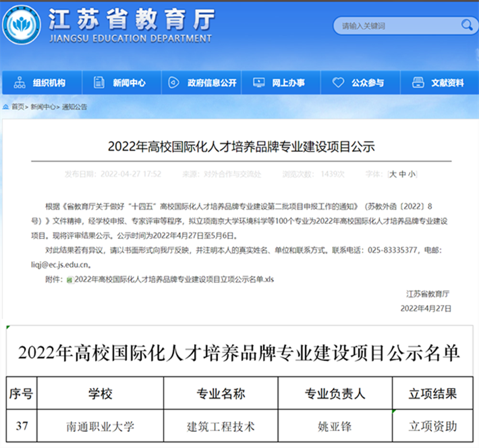Click the 文献资料 printer icon
The width and height of the screenshot is (479, 448).
pyautogui.click(x=418, y=82)
